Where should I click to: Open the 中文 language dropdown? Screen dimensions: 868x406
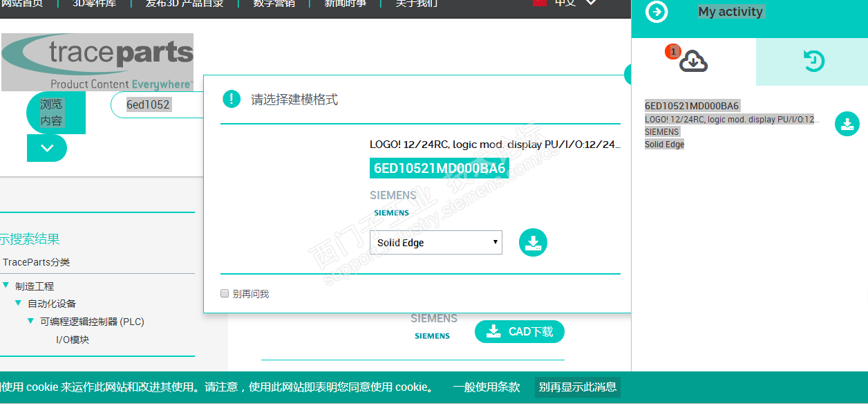pyautogui.click(x=565, y=3)
